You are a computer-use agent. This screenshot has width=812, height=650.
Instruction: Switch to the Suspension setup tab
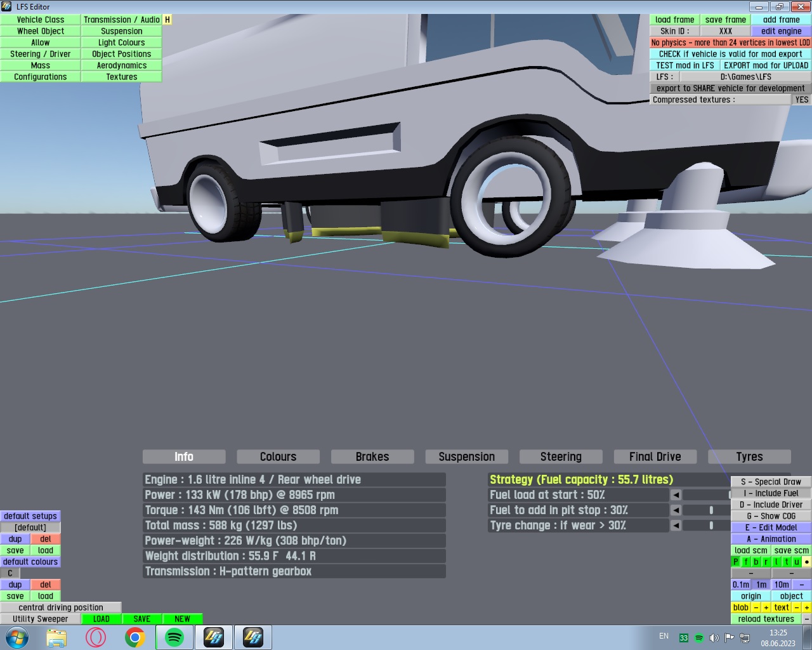click(x=466, y=457)
